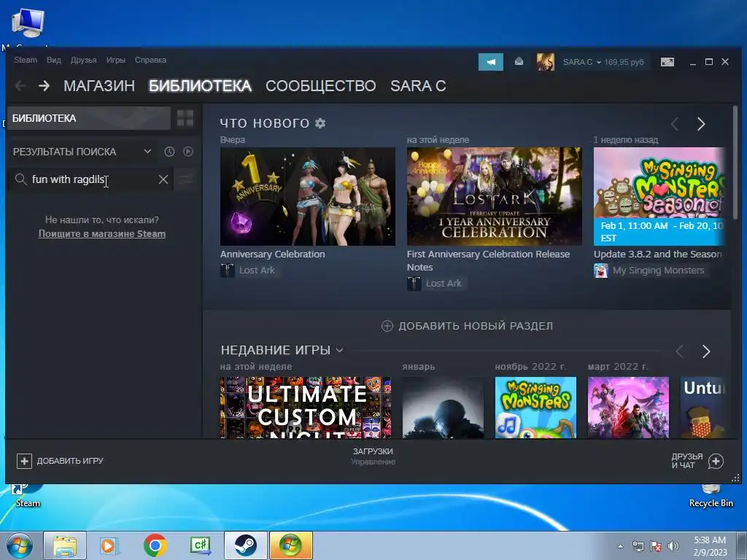Expand the SARA C account dropdown
This screenshot has height=560, width=747.
click(581, 62)
